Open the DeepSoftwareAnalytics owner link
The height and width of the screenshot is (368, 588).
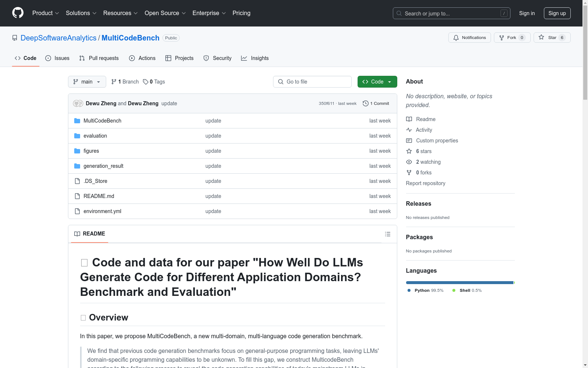click(58, 38)
